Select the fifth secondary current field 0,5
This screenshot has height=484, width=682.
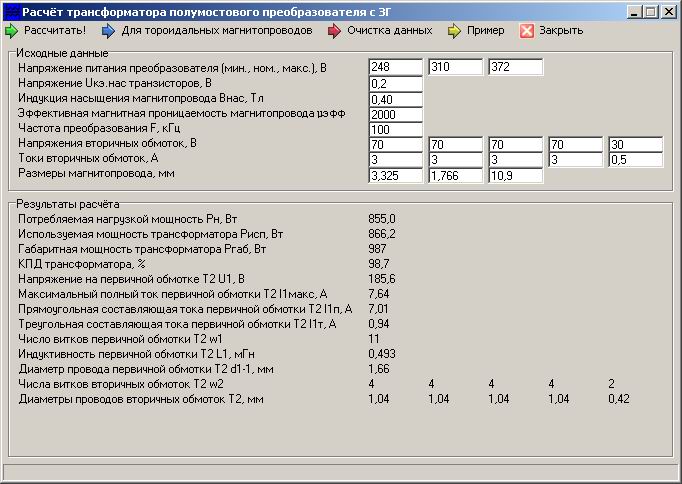click(x=635, y=160)
